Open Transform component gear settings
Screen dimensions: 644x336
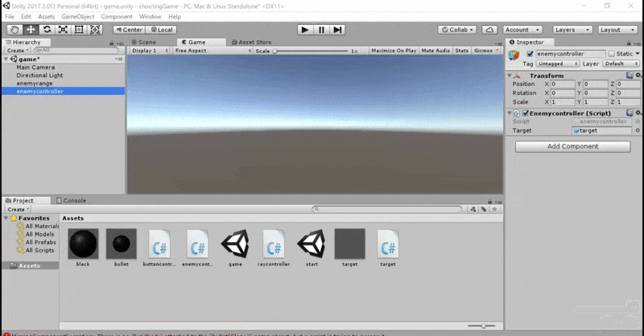(638, 76)
